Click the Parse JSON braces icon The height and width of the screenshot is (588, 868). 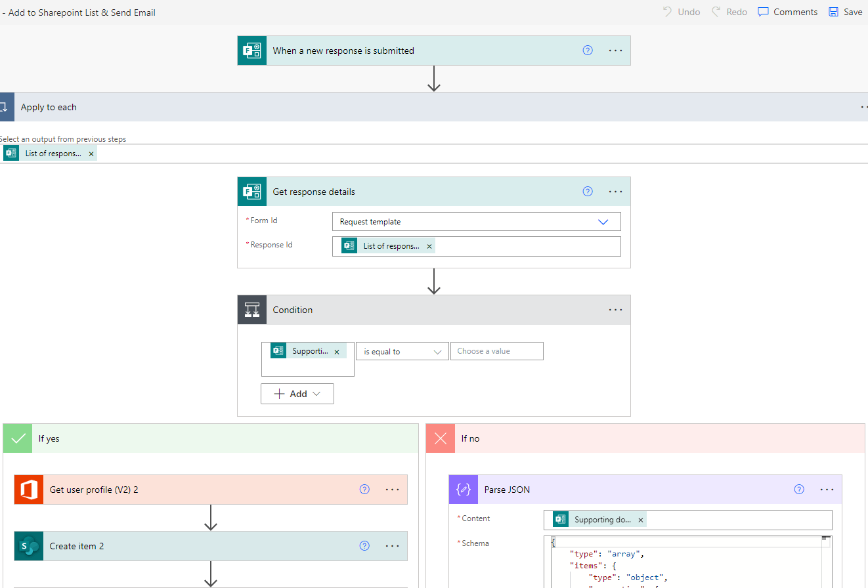[x=464, y=490]
